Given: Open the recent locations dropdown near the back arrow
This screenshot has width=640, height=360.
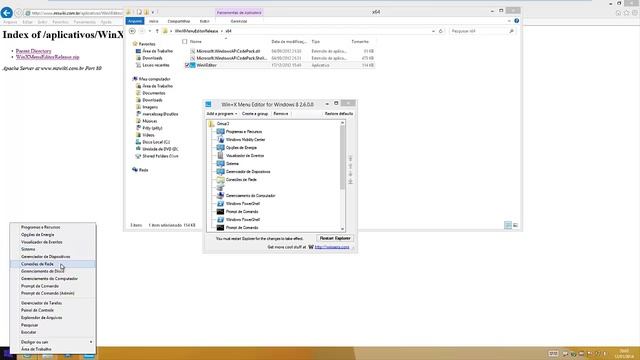Looking at the screenshot, I should [150, 31].
